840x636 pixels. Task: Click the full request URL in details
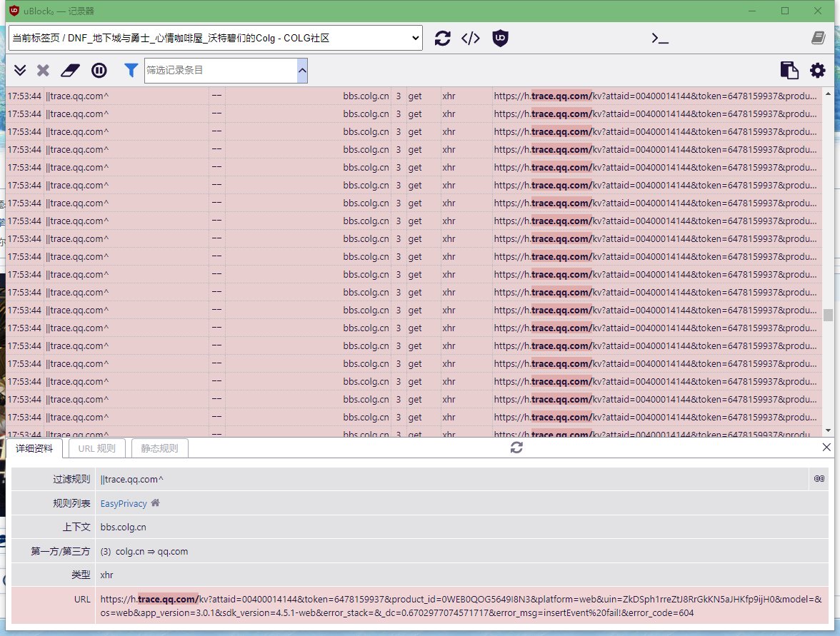pyautogui.click(x=461, y=606)
